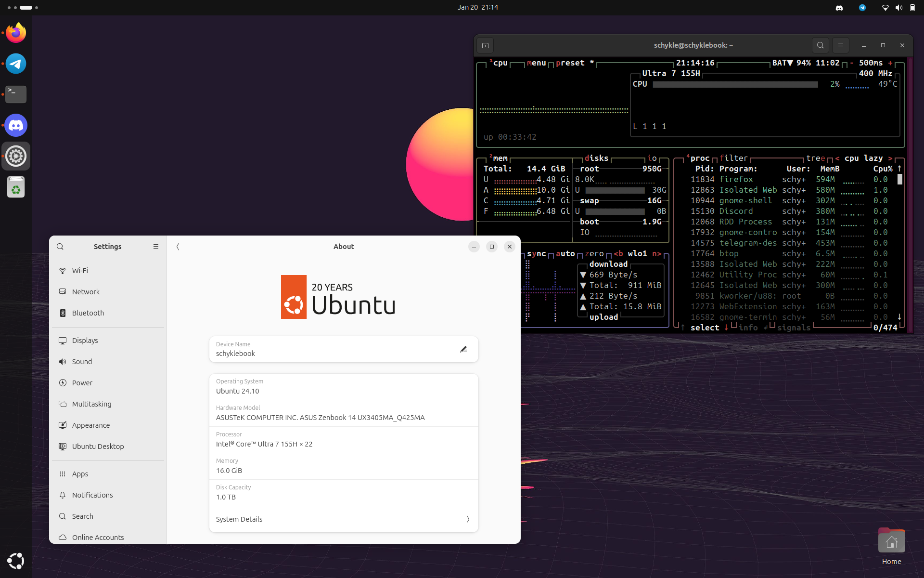
Task: Click the volume icon in top bar
Action: coord(898,8)
